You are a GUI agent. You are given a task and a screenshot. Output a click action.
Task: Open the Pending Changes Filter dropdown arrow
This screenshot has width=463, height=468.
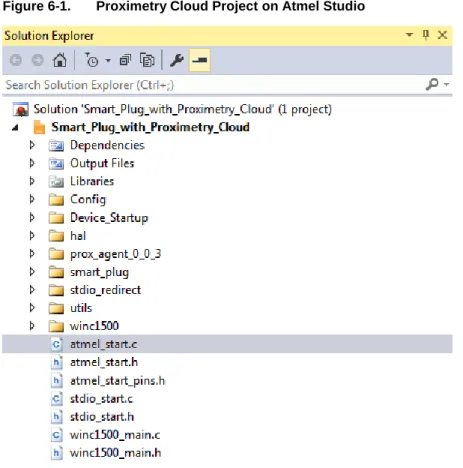click(x=108, y=61)
